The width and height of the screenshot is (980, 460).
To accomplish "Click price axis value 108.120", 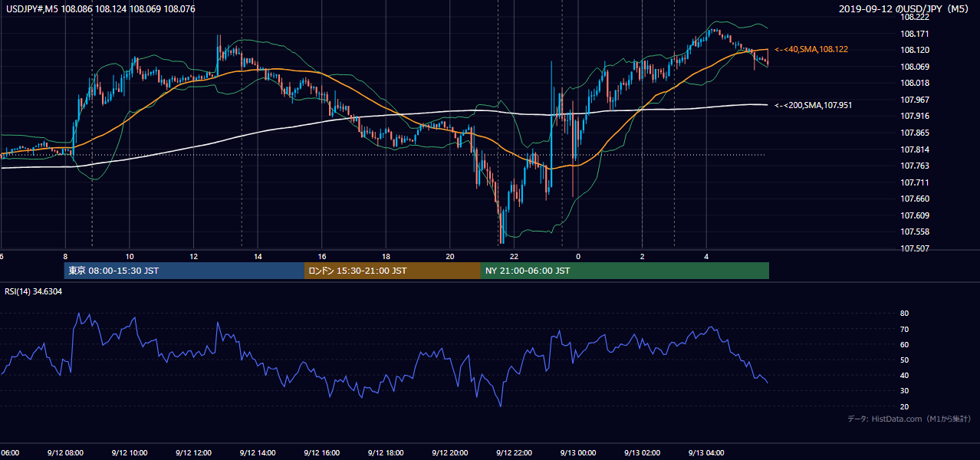I will point(915,50).
